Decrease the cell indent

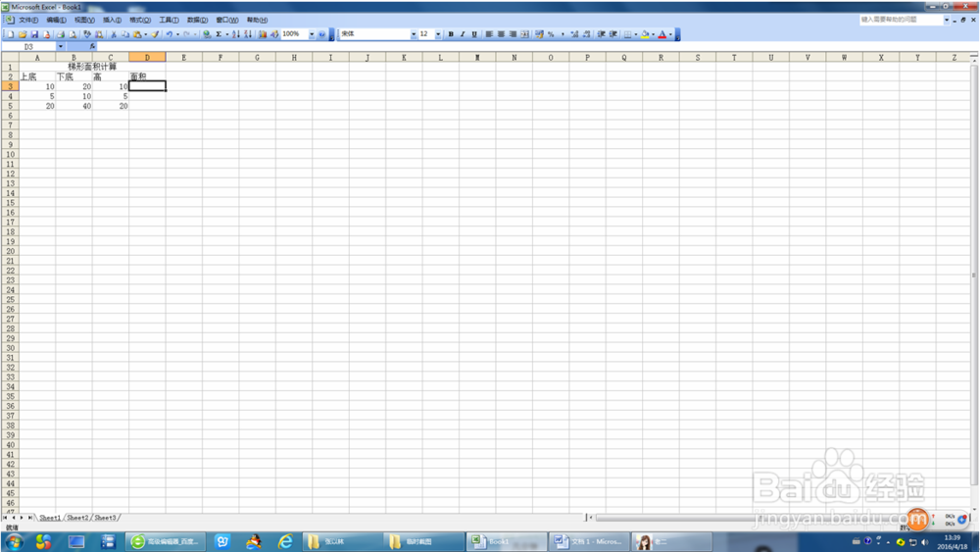(x=602, y=34)
